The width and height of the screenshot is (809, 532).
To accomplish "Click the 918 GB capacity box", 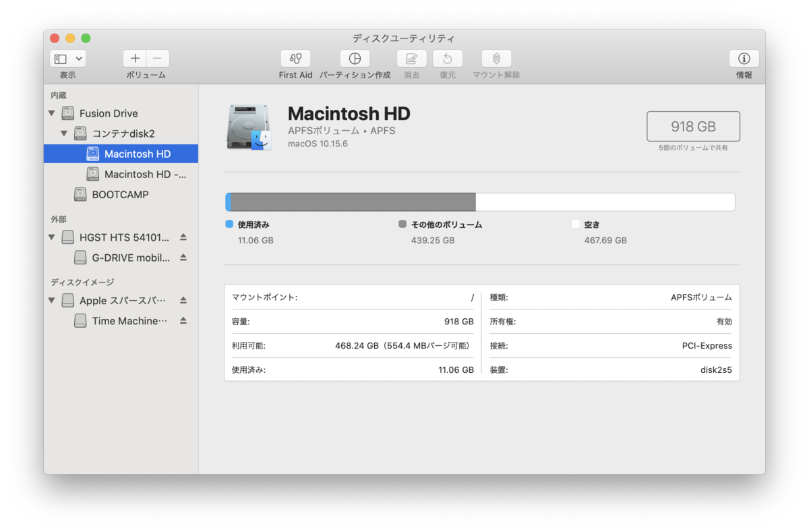I will tap(693, 126).
